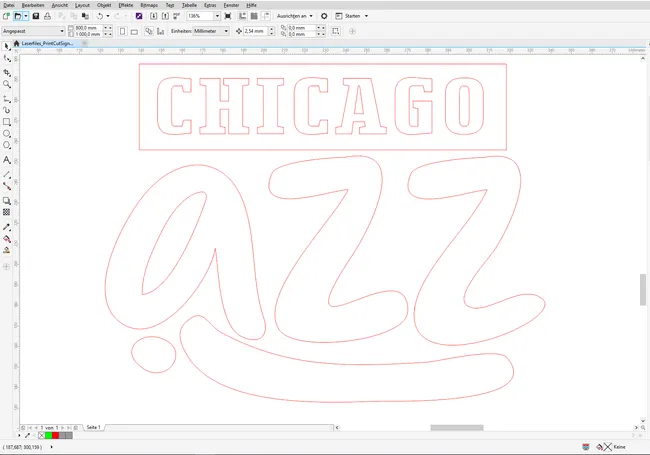Select the Laserfiles_PrintCutSign document tab

click(47, 43)
